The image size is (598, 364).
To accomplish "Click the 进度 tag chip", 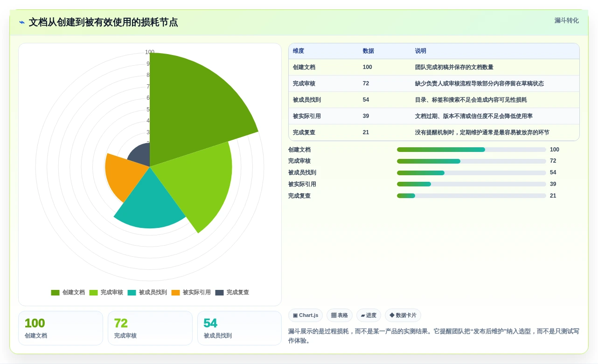I will tap(369, 316).
